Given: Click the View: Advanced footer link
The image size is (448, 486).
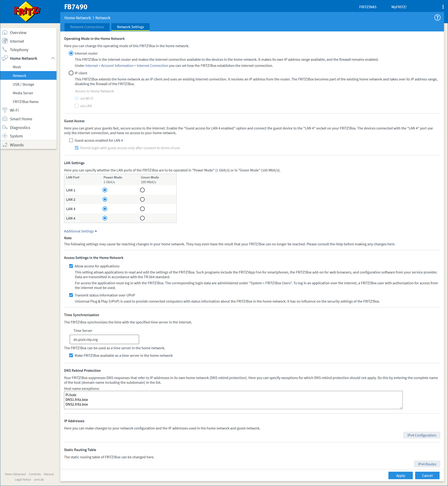Looking at the screenshot, I should pos(15,474).
